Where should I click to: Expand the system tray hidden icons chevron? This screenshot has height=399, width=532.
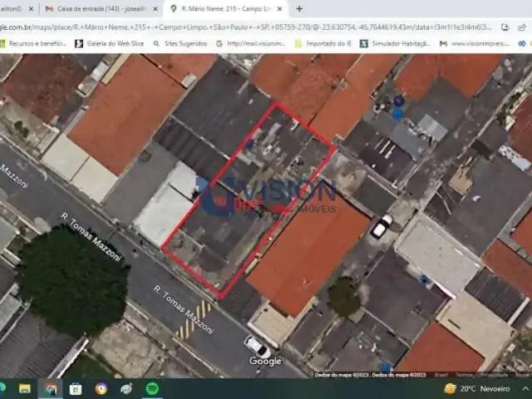pyautogui.click(x=525, y=389)
